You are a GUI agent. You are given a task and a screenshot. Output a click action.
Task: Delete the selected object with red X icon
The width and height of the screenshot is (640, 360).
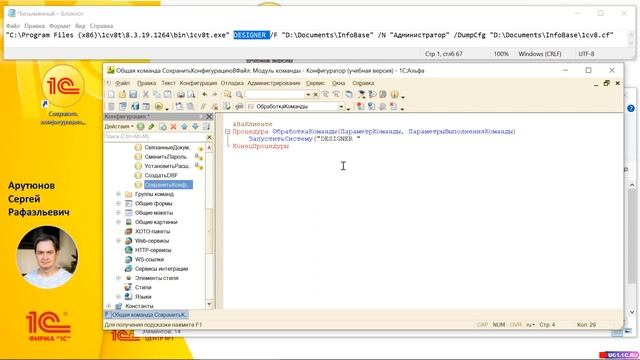point(173,127)
